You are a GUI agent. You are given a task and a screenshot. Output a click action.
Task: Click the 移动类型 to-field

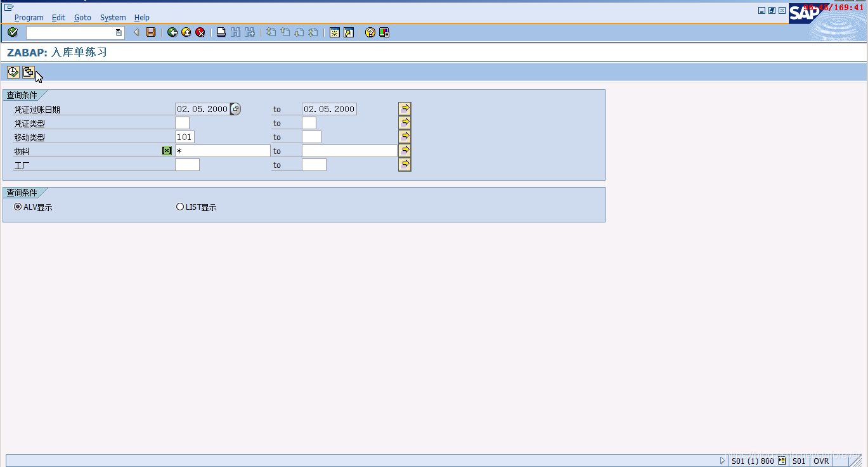(x=311, y=137)
